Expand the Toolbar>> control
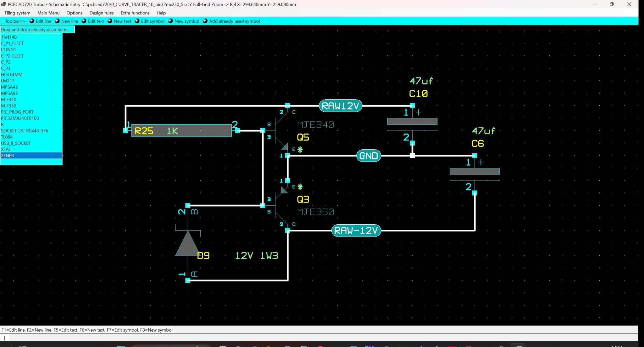Viewport: 644px width, 347px height. (x=15, y=21)
